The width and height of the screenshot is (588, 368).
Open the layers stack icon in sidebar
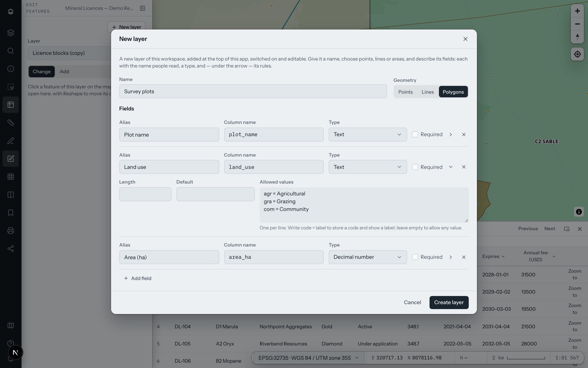point(10,33)
